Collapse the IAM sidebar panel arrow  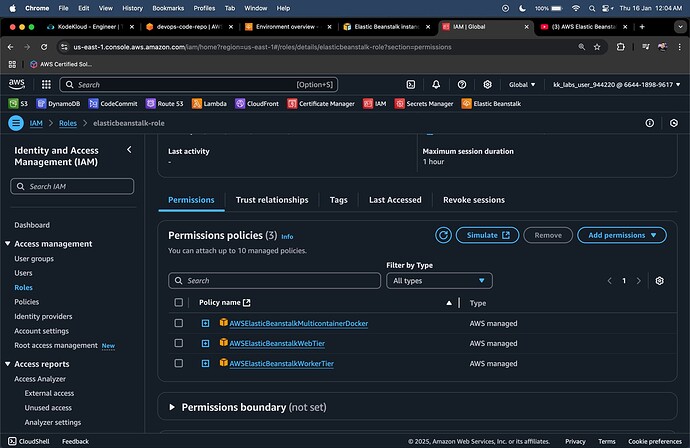(x=129, y=150)
